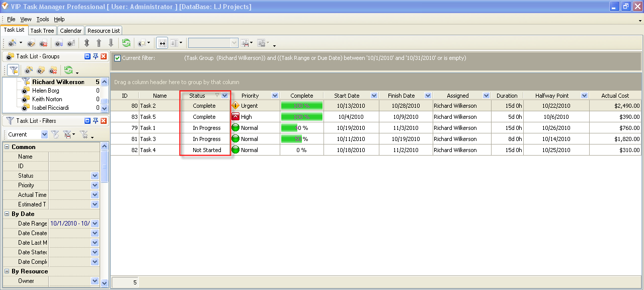Open Status column filter dropdown
The image size is (644, 290).
(224, 96)
